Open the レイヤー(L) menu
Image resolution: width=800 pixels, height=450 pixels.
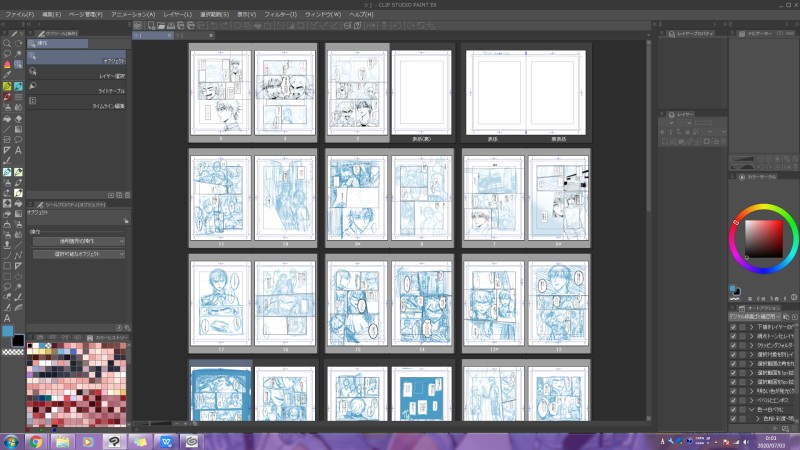point(178,14)
